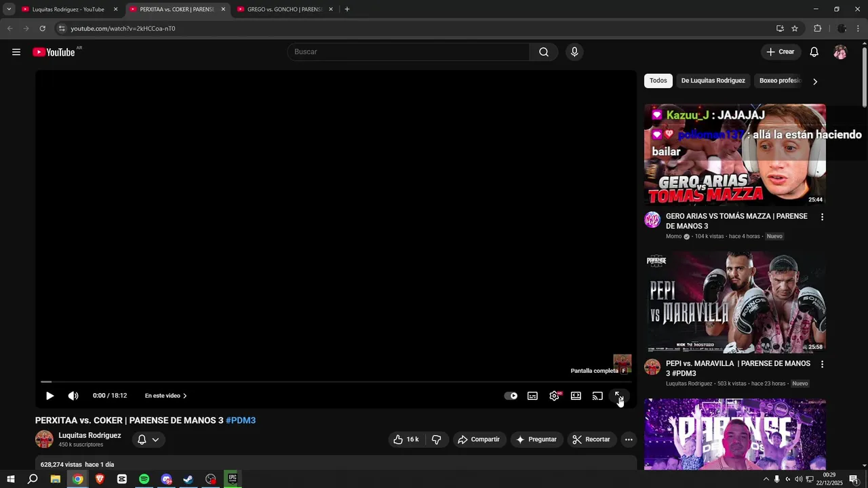Open Windows Start menu
The image size is (868, 488).
tap(11, 479)
